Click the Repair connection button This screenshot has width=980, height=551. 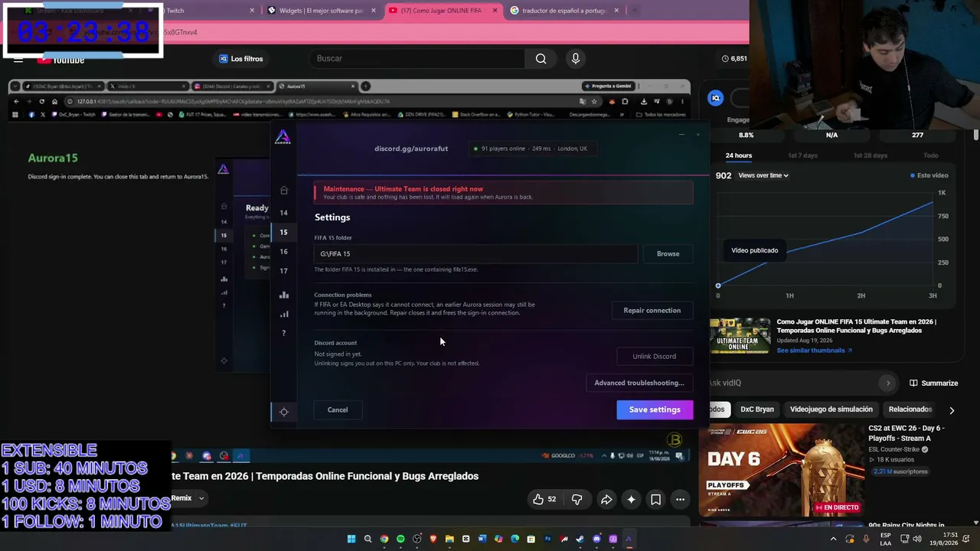point(652,311)
